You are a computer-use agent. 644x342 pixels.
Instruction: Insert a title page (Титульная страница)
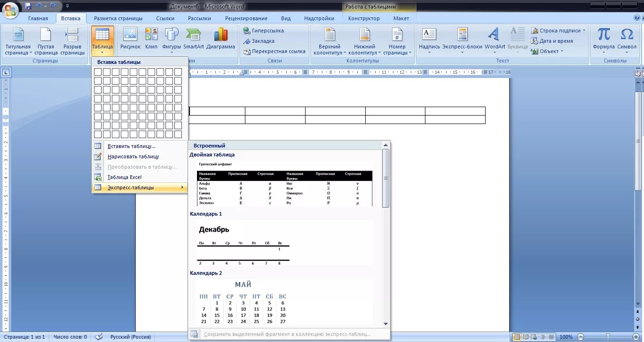coord(18,41)
